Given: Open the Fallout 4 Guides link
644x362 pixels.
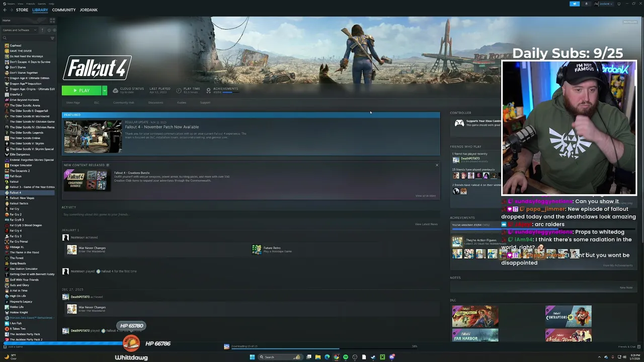Looking at the screenshot, I should click(x=182, y=103).
